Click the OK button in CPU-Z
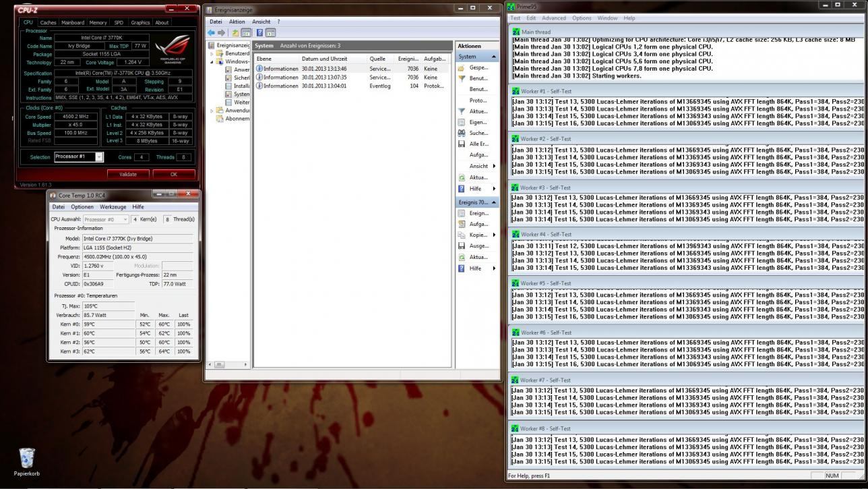This screenshot has width=868, height=489. [x=173, y=174]
